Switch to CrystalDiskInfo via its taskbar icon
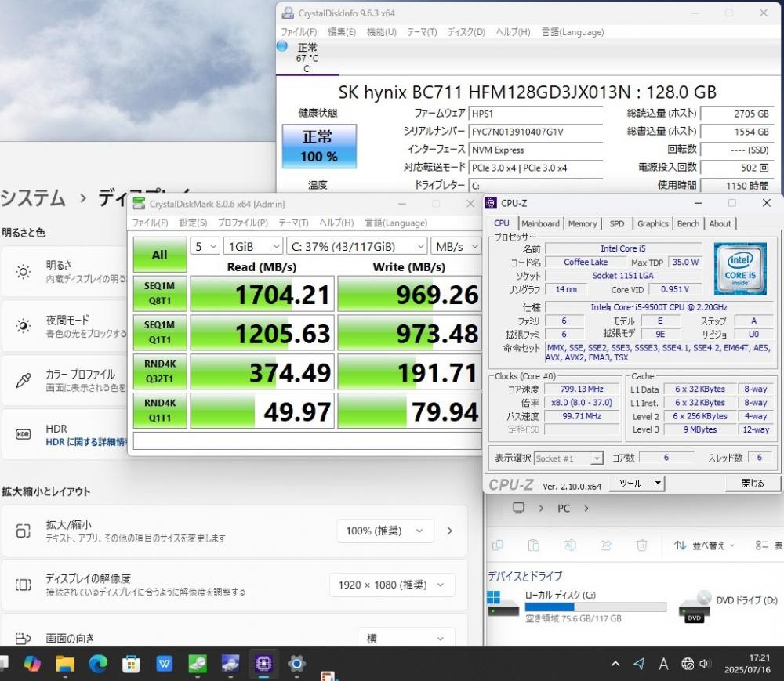The image size is (784, 681). tap(230, 664)
